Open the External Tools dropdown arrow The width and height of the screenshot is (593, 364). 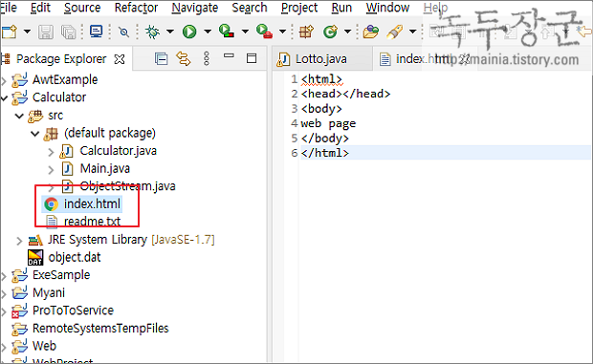pyautogui.click(x=282, y=32)
